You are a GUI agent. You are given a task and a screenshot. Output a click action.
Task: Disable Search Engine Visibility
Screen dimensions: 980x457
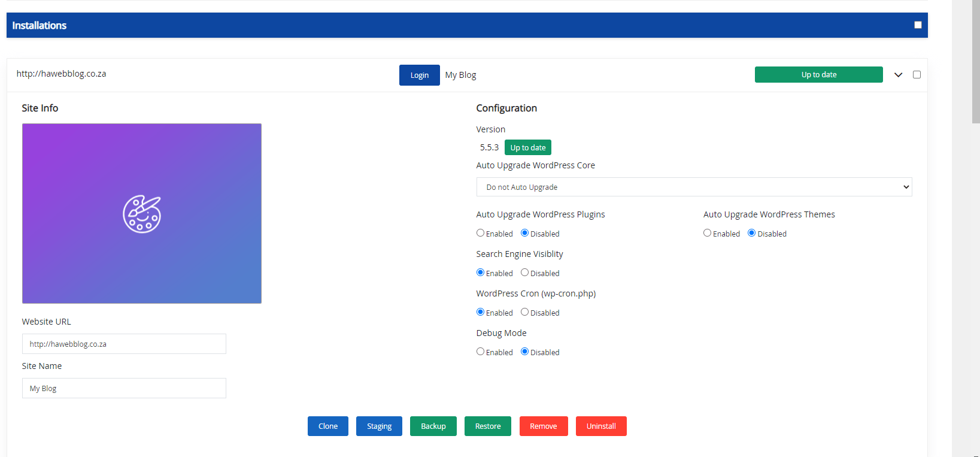524,273
